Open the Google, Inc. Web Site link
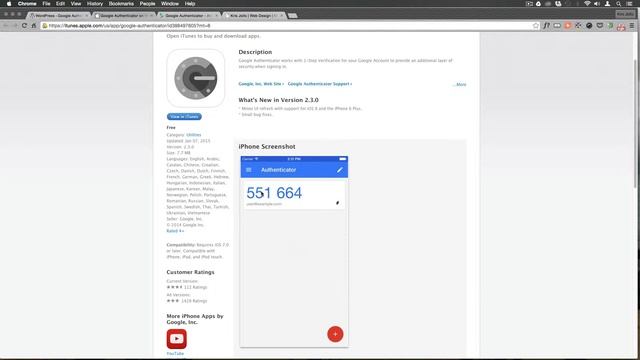 261,84
